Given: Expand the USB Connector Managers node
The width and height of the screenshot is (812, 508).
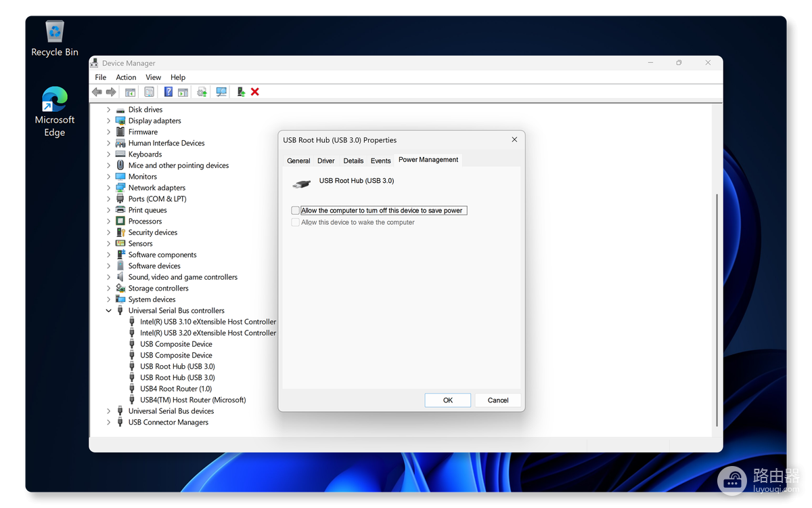Looking at the screenshot, I should click(108, 423).
